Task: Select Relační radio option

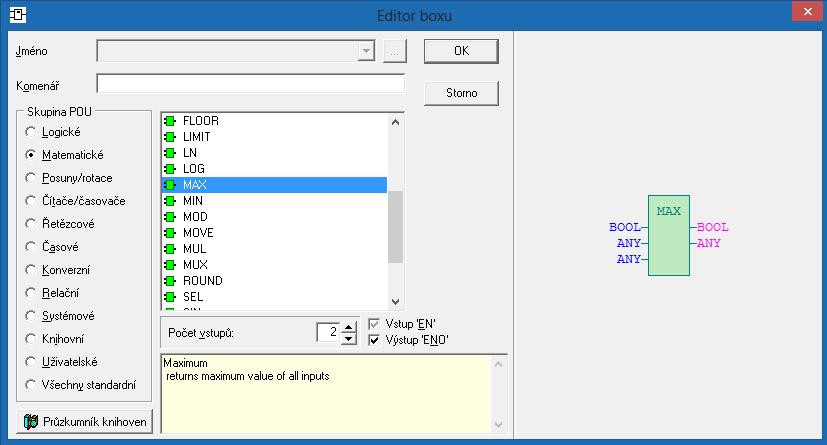Action: point(31,293)
